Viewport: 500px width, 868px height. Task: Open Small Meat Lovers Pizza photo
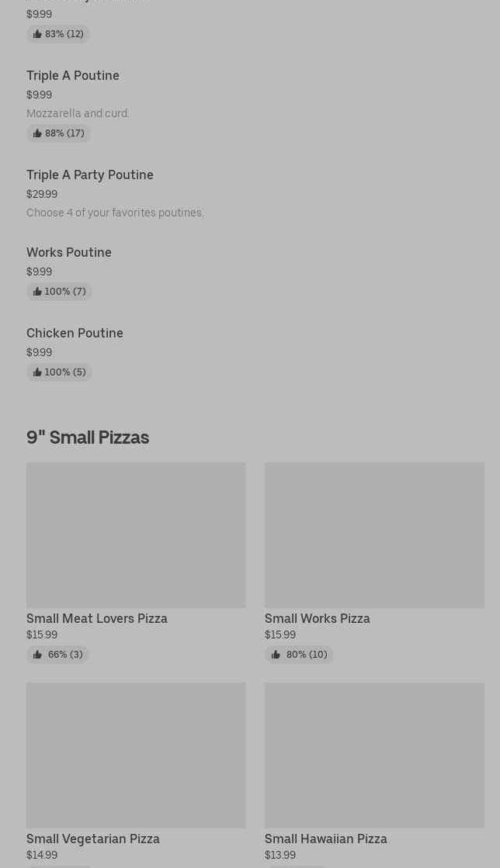[136, 535]
